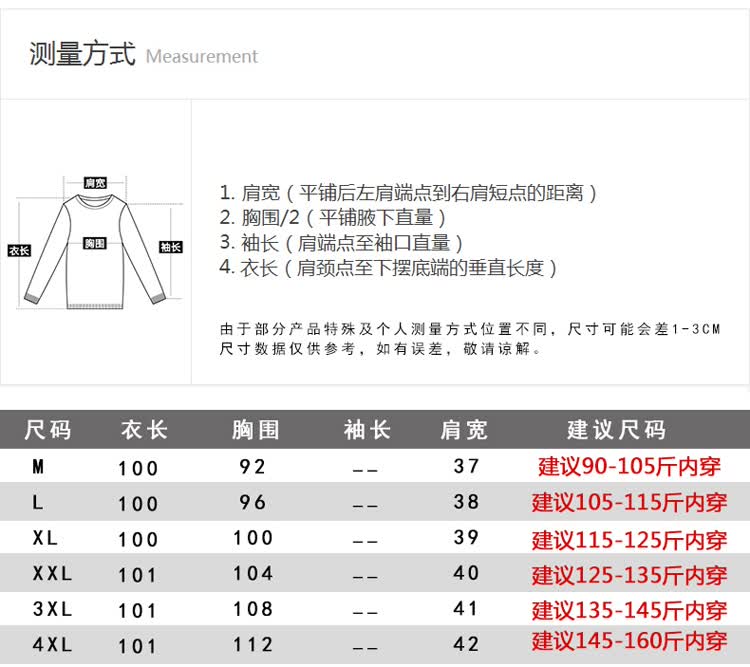This screenshot has width=750, height=667.
Task: Select instruction line 1 about 肩宽
Action: pyautogui.click(x=408, y=192)
